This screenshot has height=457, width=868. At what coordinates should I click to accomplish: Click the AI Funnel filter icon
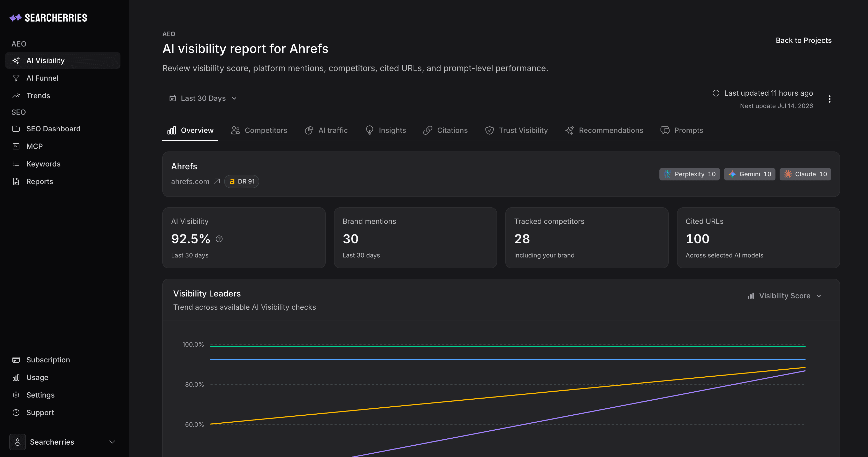click(16, 78)
